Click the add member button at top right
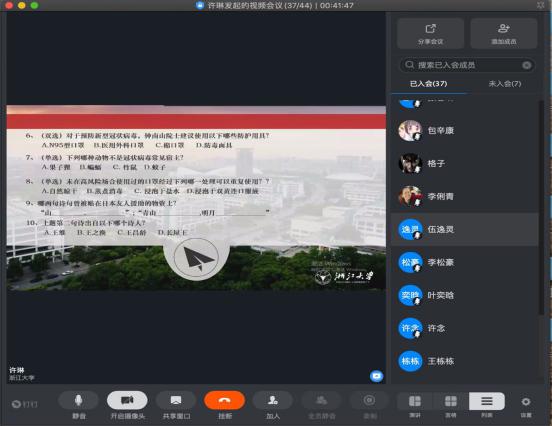This screenshot has height=426, width=552. (504, 33)
